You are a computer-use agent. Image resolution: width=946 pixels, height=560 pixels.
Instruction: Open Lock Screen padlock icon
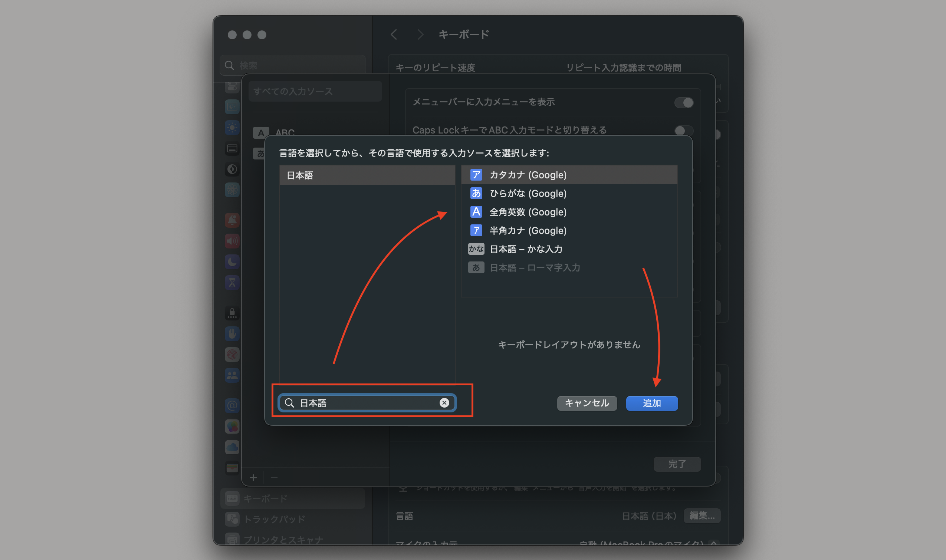[232, 313]
